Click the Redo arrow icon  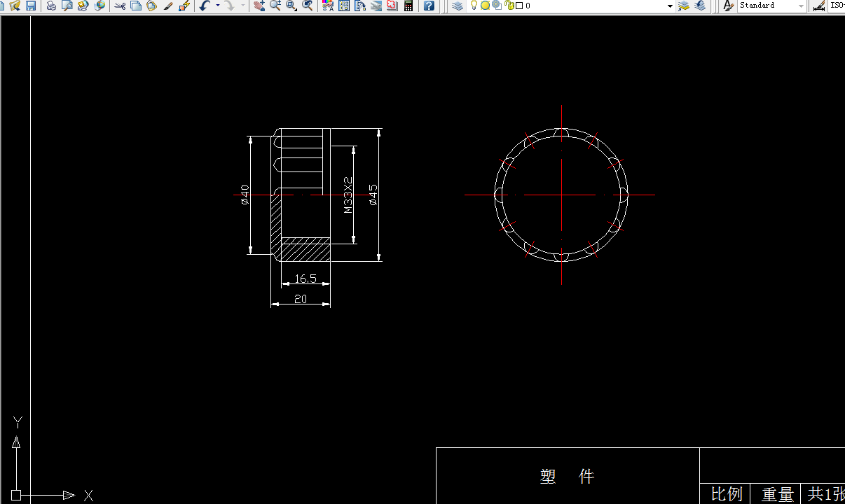tap(230, 6)
